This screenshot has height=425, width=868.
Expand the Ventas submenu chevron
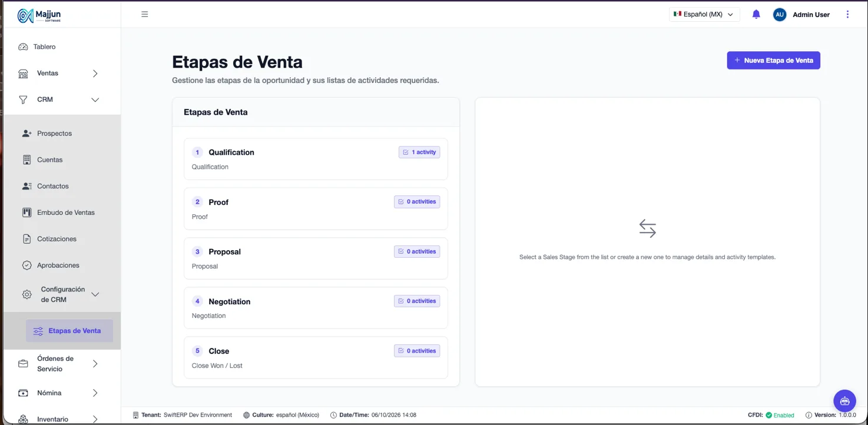(95, 74)
